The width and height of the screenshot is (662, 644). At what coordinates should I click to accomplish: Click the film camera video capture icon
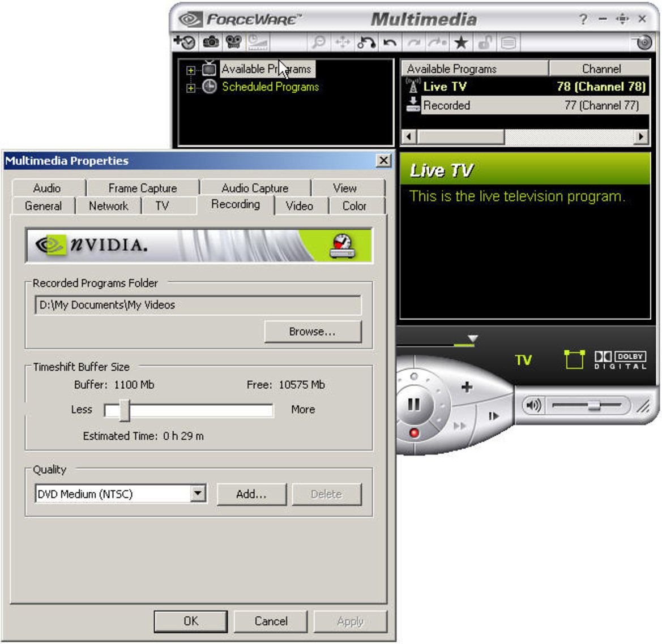point(233,42)
